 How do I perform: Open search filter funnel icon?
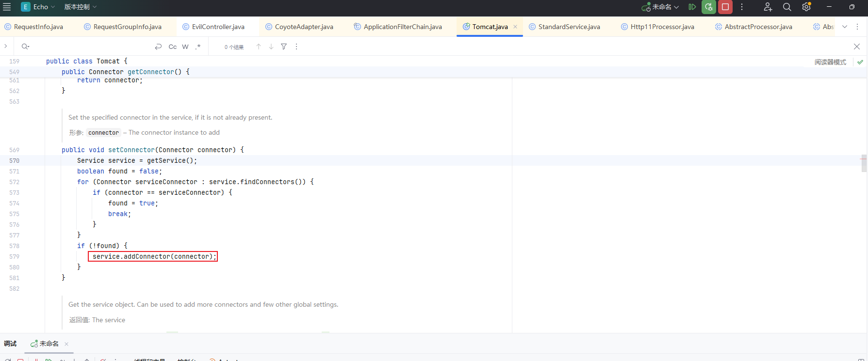point(284,47)
